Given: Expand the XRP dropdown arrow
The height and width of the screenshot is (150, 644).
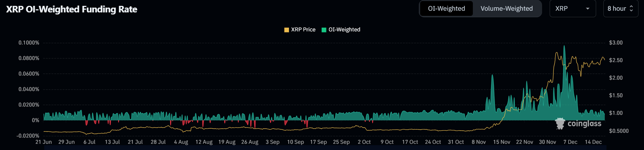Looking at the screenshot, I should [x=588, y=9].
